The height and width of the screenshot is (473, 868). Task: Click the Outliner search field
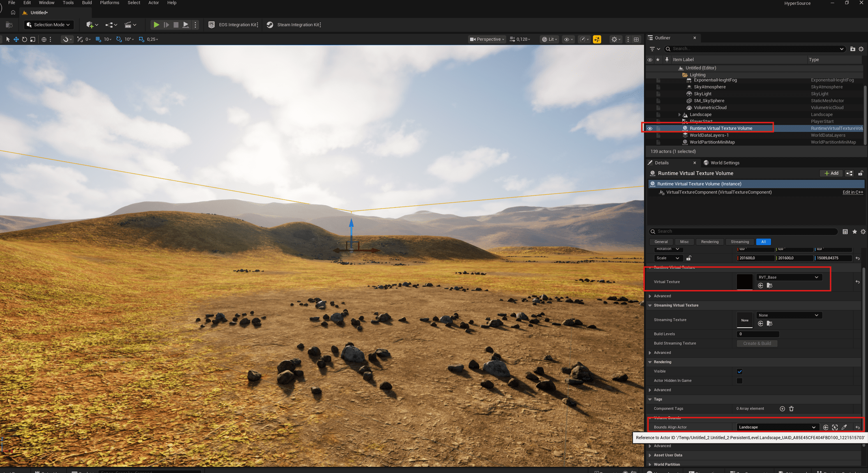coord(755,49)
